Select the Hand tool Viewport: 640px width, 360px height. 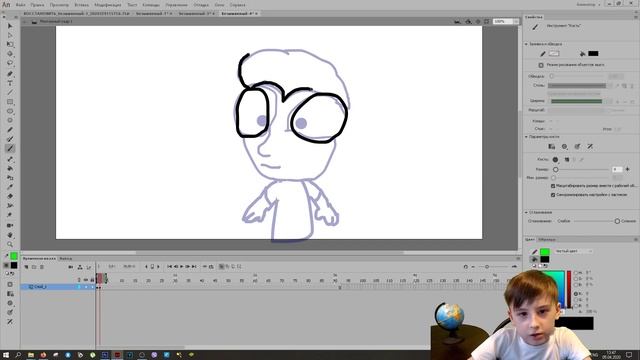[x=10, y=235]
